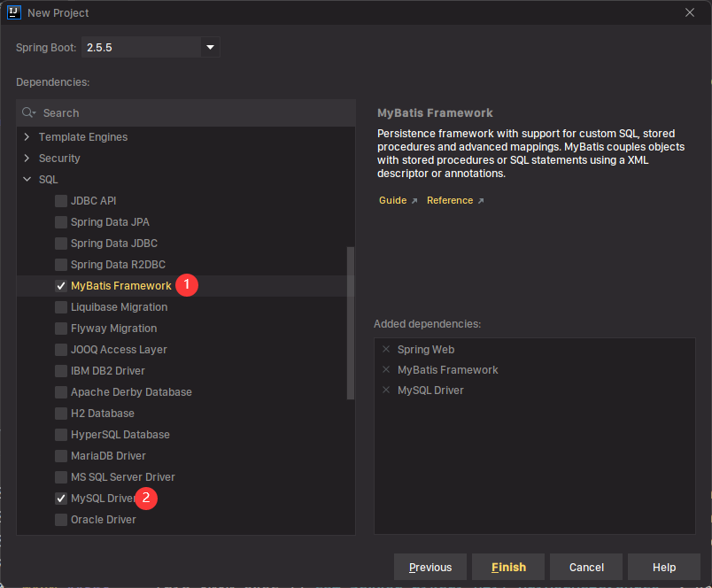This screenshot has height=588, width=712.
Task: Click the Previous button
Action: [430, 567]
